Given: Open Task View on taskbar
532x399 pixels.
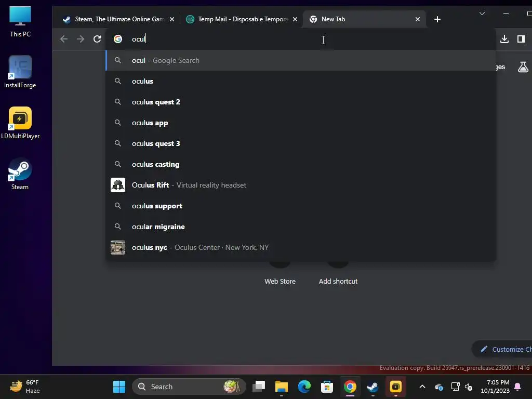Looking at the screenshot, I should coord(259,387).
